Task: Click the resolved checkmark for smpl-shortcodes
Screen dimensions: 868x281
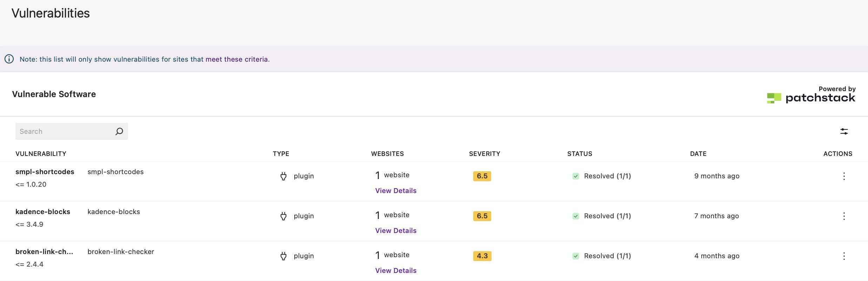Action: pyautogui.click(x=575, y=176)
